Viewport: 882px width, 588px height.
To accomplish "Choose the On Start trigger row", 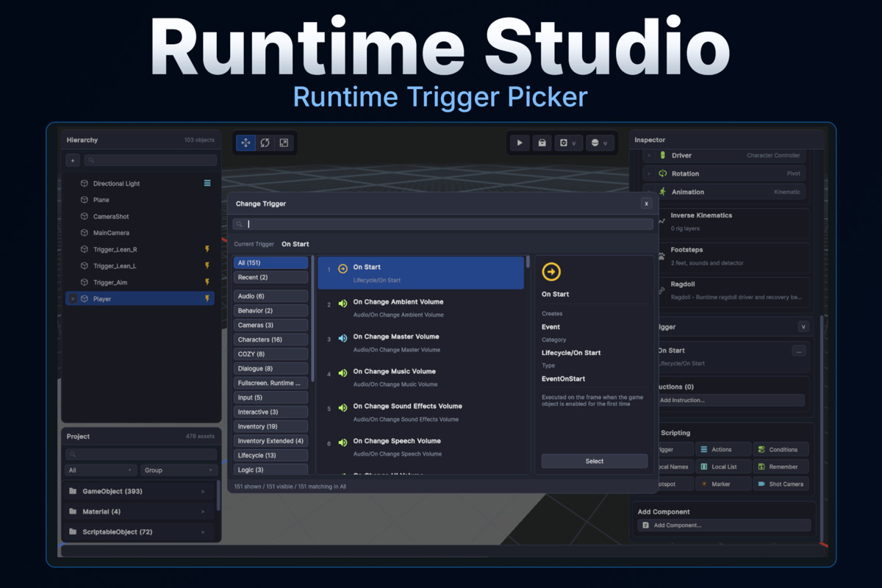I will click(x=421, y=273).
